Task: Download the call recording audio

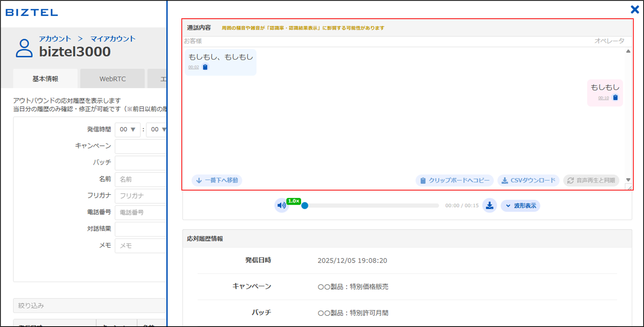Action: (x=489, y=206)
